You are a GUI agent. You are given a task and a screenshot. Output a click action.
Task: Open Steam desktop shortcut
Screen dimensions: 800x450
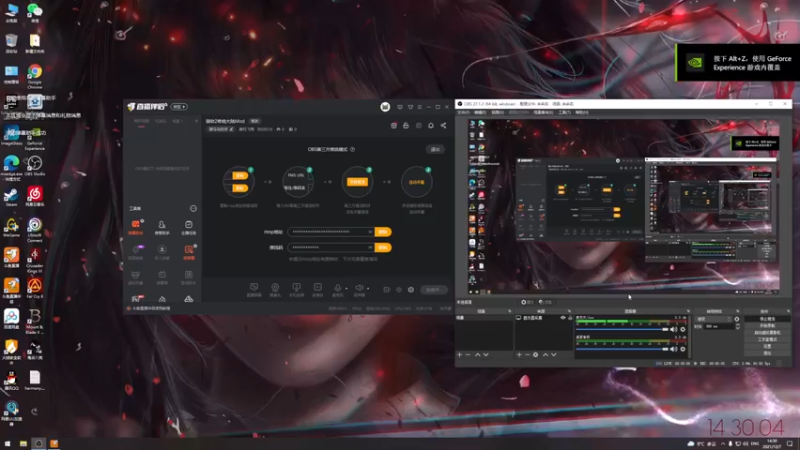click(11, 196)
